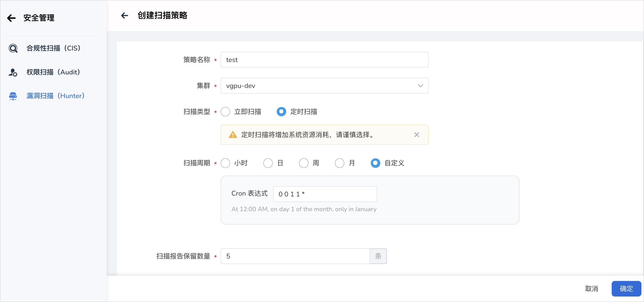The image size is (644, 302).
Task: Choose 月 scan period radio
Action: pos(340,163)
